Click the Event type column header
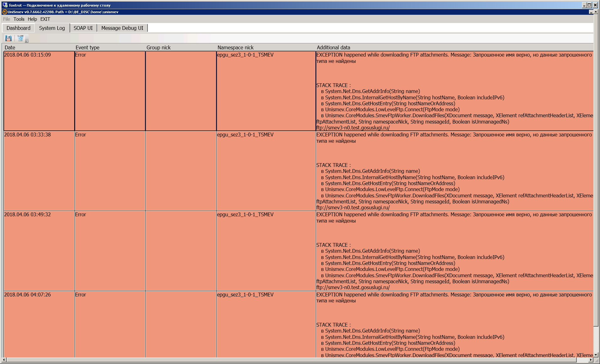 [110, 47]
